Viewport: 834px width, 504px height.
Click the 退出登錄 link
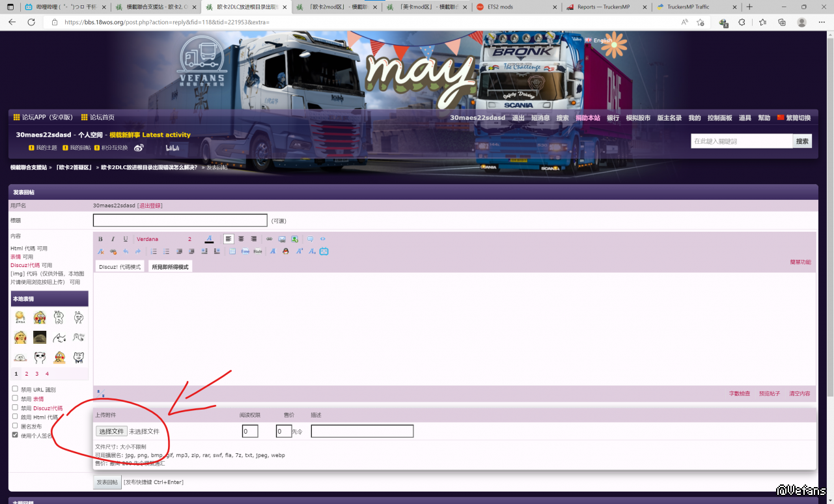point(150,205)
